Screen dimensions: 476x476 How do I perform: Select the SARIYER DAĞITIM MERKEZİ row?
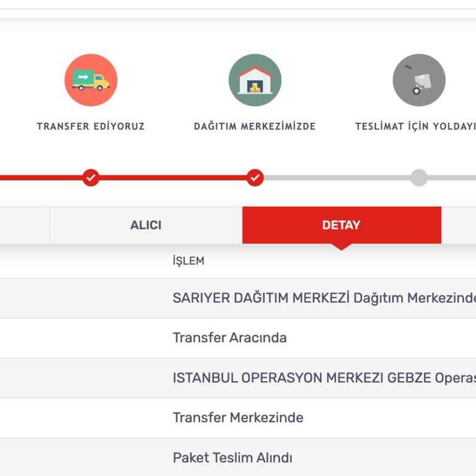coord(238,298)
